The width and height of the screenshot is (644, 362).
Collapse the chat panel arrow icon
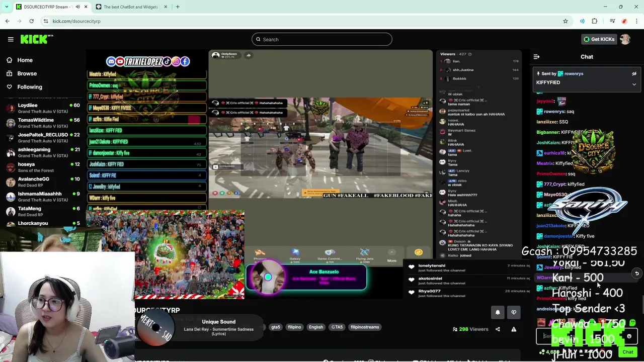point(536,57)
